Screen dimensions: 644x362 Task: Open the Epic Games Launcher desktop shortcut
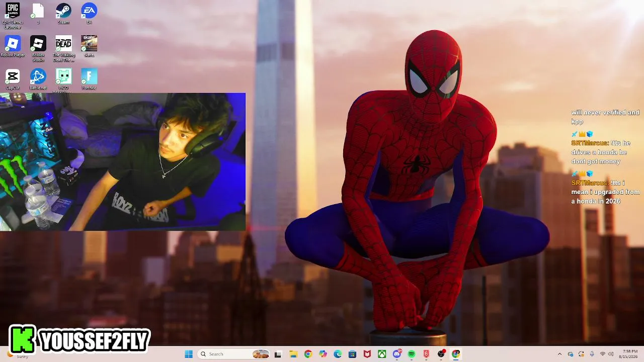[13, 15]
